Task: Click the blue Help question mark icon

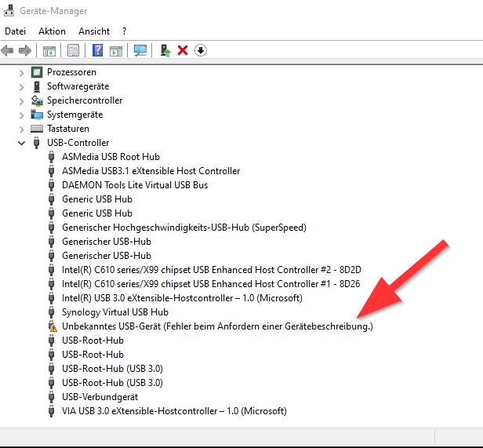Action: pyautogui.click(x=98, y=50)
